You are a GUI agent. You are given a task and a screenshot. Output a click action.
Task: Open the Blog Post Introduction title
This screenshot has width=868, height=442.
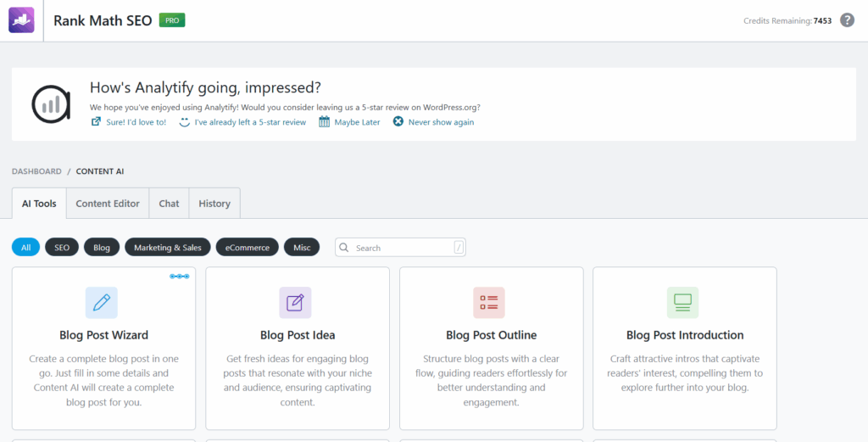point(685,335)
